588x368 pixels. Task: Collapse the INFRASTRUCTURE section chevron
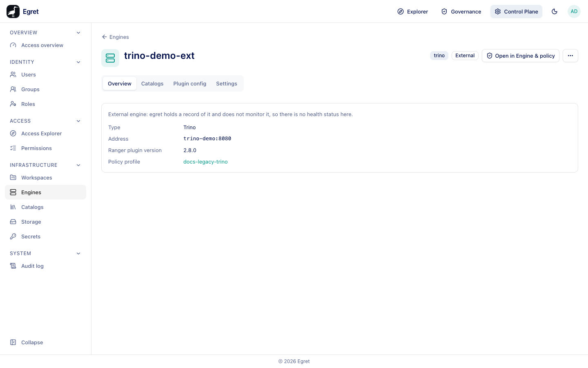point(78,165)
